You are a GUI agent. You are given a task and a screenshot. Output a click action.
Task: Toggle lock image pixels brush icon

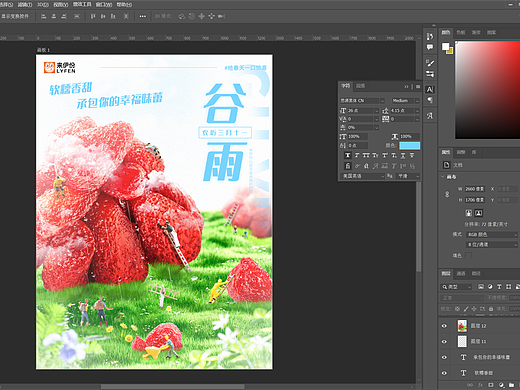466,309
